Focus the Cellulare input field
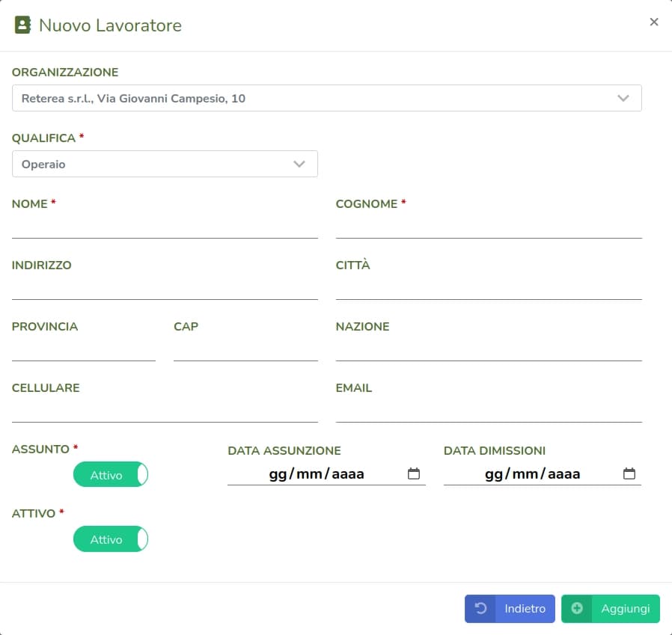The height and width of the screenshot is (635, 672). 165,410
